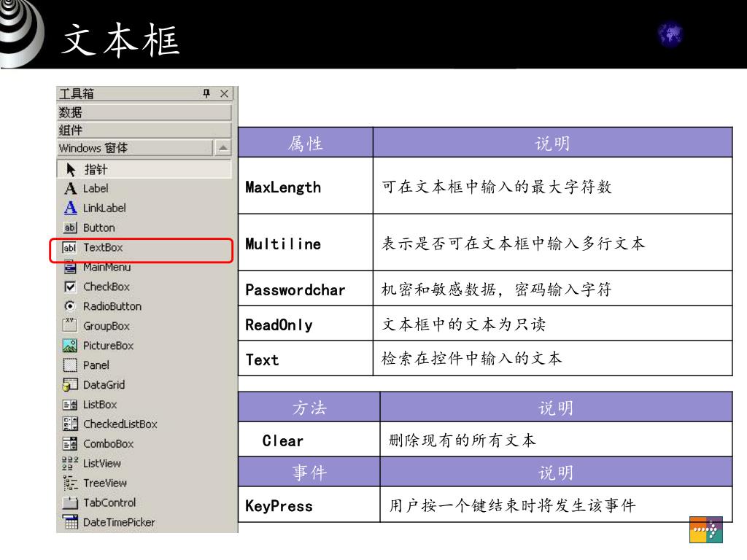Click the ReadOnly property cell

click(306, 324)
